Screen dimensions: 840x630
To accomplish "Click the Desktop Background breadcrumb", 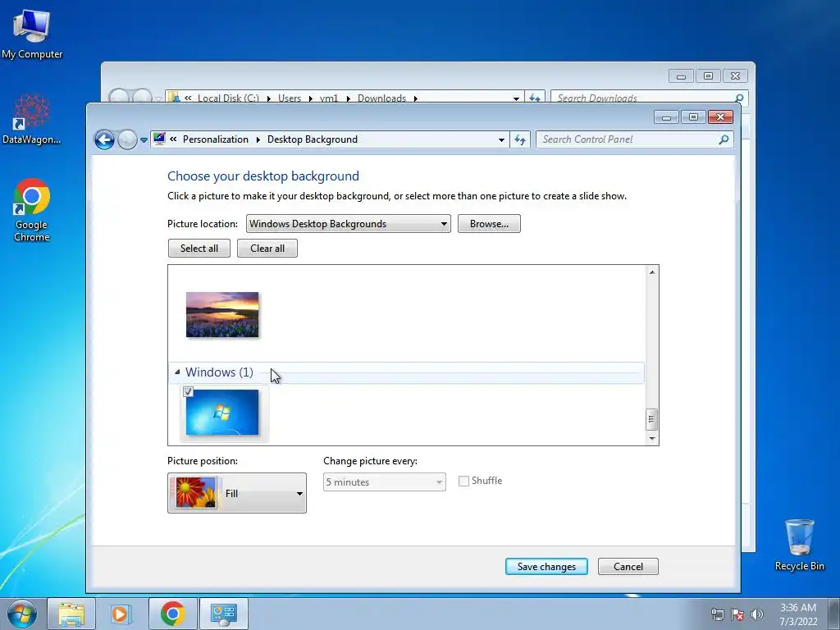I will 313,139.
